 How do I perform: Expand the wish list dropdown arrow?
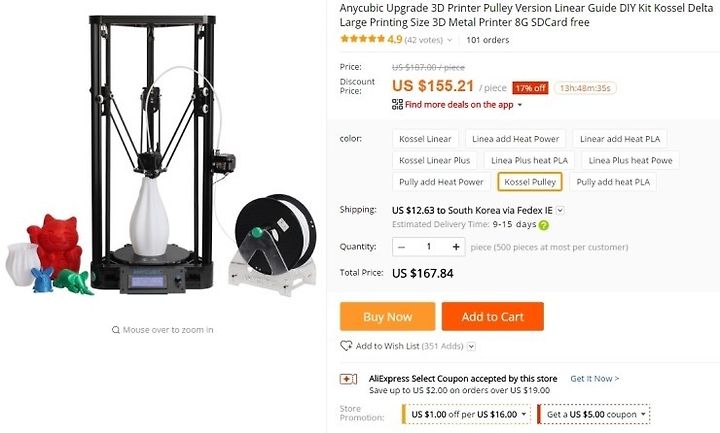471,346
